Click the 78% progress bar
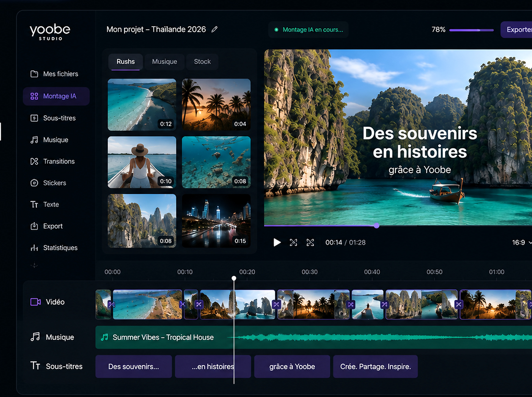 (471, 30)
